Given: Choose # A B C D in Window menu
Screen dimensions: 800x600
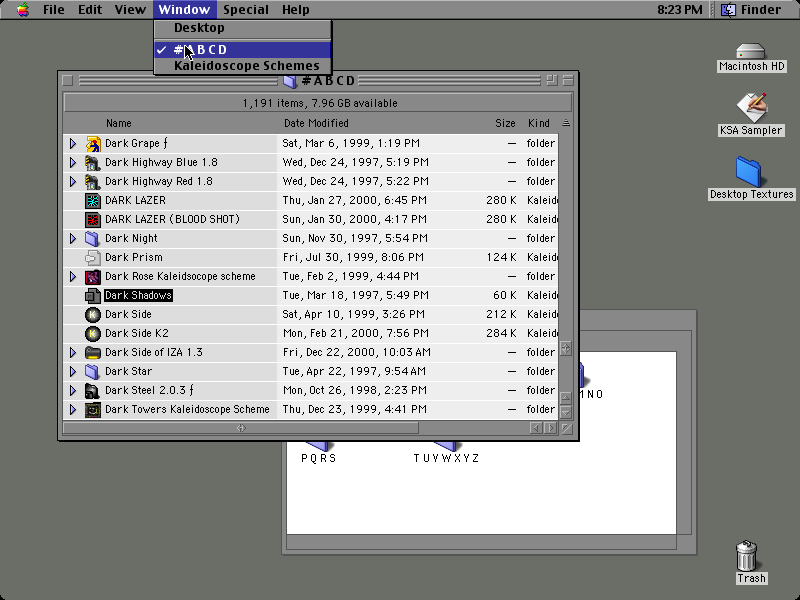Looking at the screenshot, I should pos(243,49).
